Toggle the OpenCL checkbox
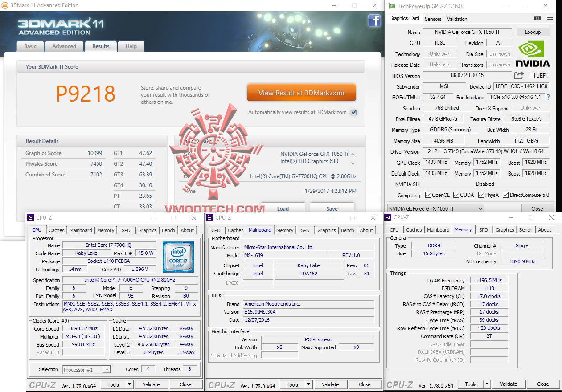Viewport: 562px width, 392px height. point(428,195)
